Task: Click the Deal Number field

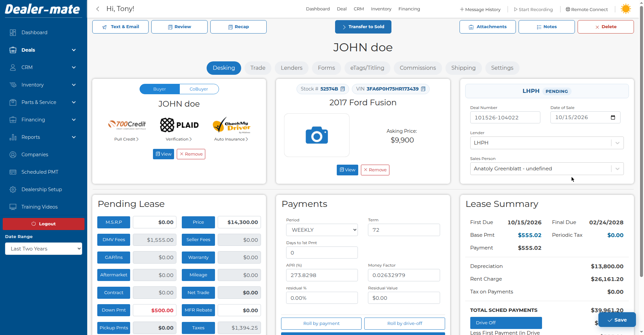Action: click(505, 117)
